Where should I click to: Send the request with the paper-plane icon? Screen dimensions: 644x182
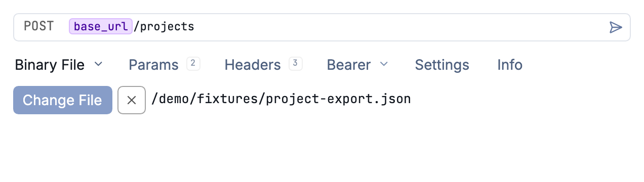(x=615, y=27)
